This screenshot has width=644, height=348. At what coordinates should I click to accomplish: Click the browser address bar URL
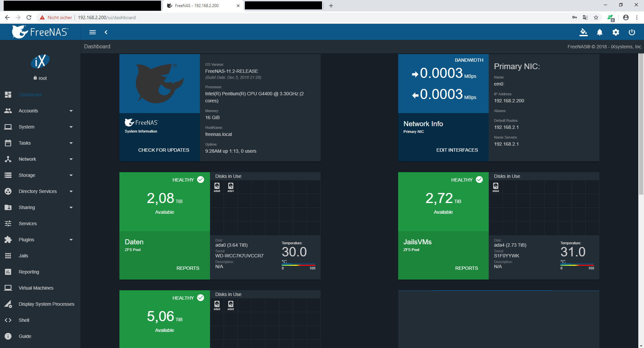click(107, 17)
